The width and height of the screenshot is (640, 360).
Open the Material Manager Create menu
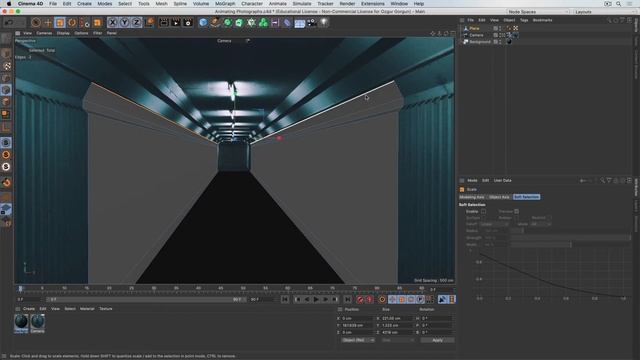tap(29, 309)
